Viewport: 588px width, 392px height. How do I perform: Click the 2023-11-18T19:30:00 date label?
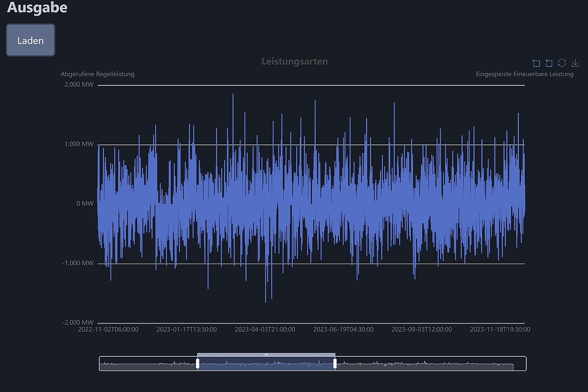click(x=500, y=329)
